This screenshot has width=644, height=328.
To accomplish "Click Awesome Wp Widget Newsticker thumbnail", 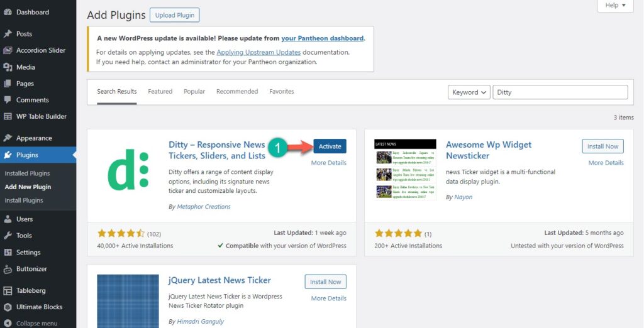I will pos(405,170).
